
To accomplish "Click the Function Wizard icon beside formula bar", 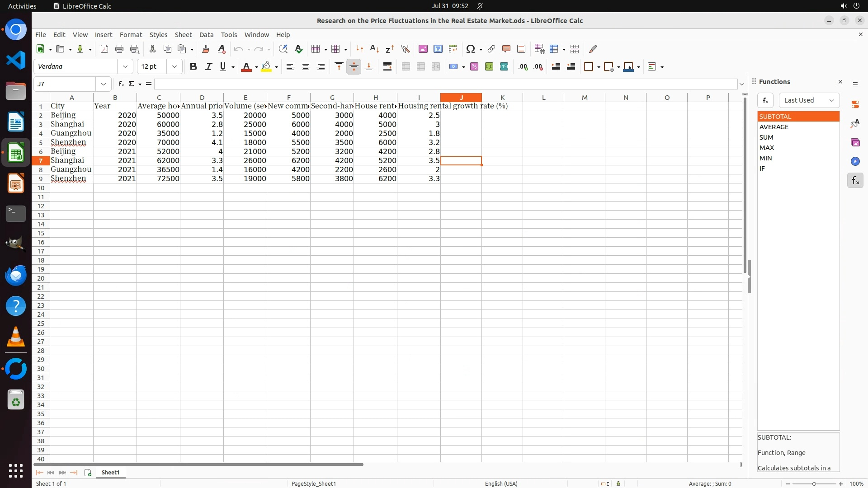I will click(x=121, y=84).
